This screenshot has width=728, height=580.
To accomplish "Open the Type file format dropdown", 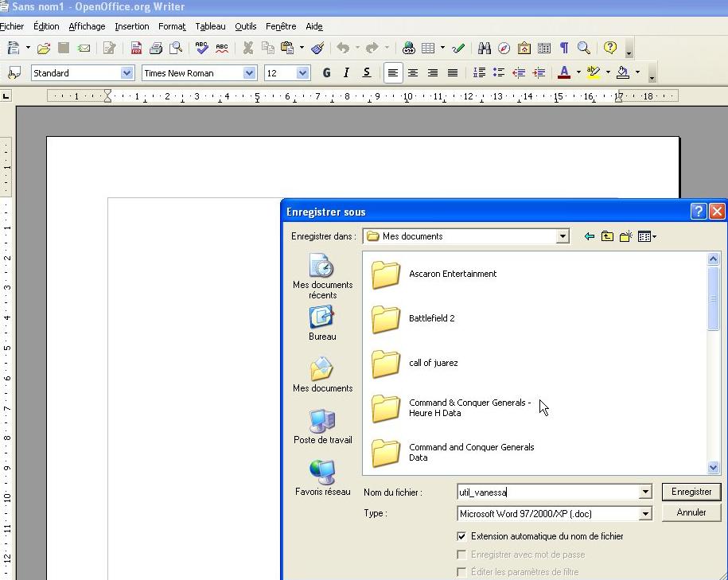I will 645,514.
